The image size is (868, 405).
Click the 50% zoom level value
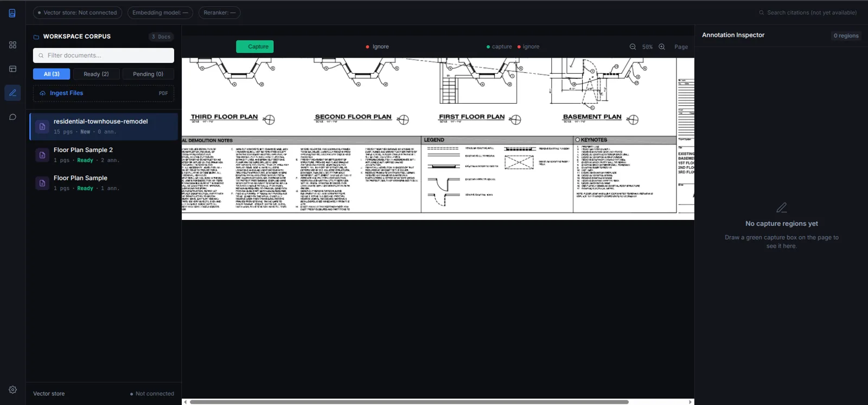647,47
